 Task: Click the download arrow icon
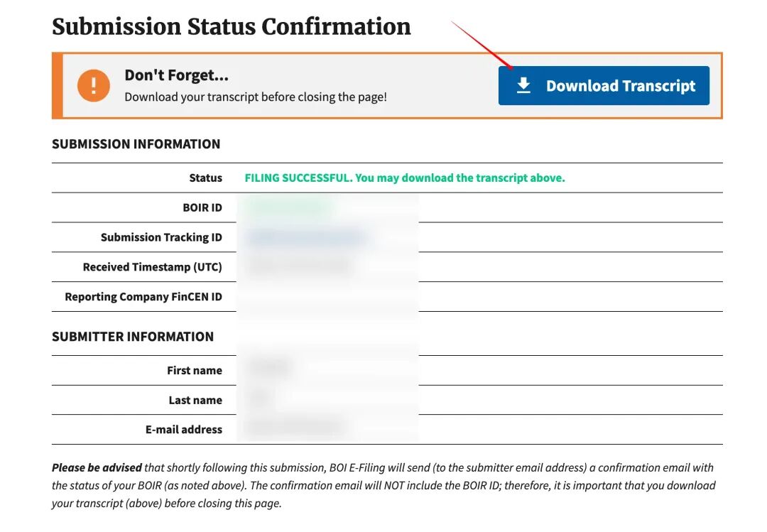point(523,86)
